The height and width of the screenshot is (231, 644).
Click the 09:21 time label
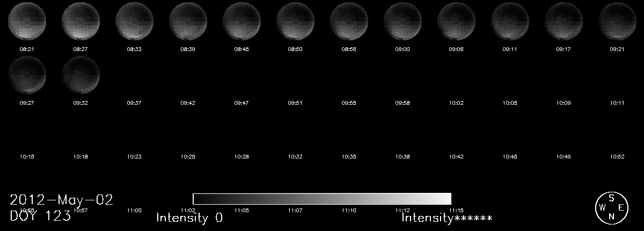[617, 49]
